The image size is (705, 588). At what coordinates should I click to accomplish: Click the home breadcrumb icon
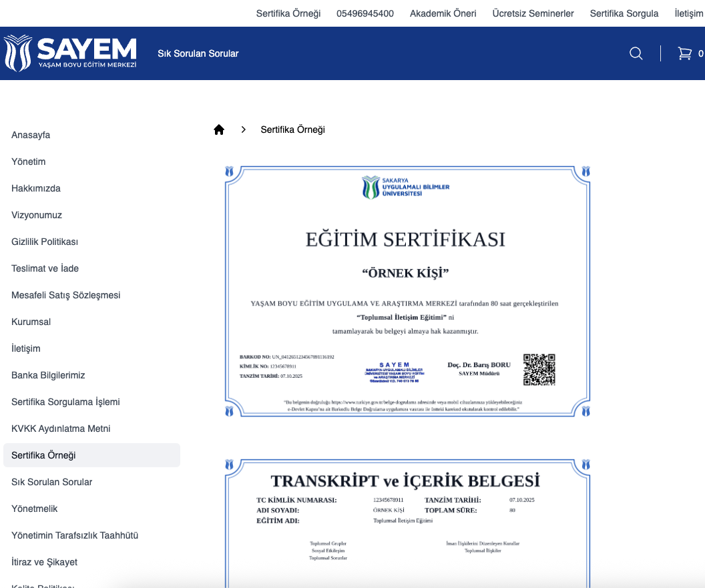(x=219, y=129)
